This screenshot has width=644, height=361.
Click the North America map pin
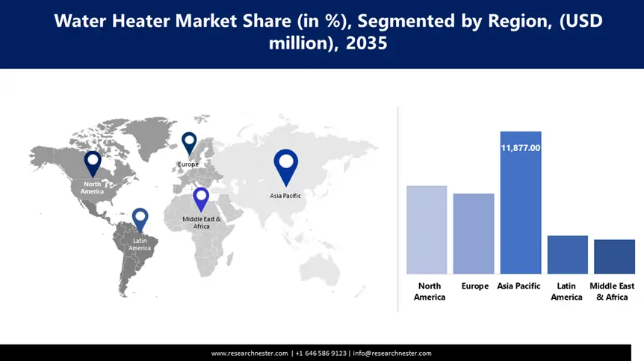point(93,164)
